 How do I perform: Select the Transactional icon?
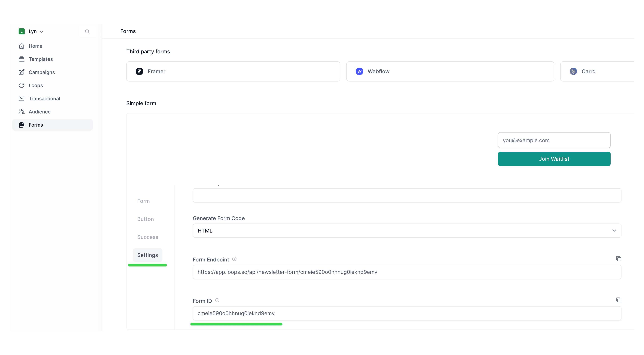(22, 98)
